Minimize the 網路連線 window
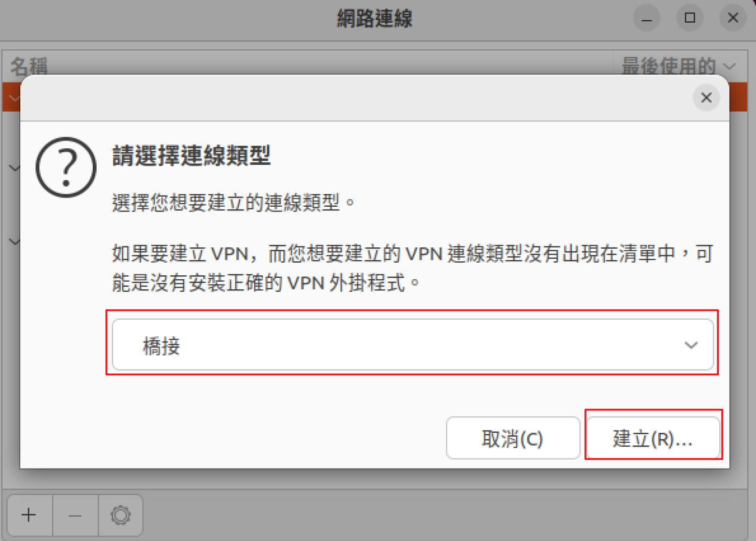Screen dimensions: 756x541 (x=647, y=18)
